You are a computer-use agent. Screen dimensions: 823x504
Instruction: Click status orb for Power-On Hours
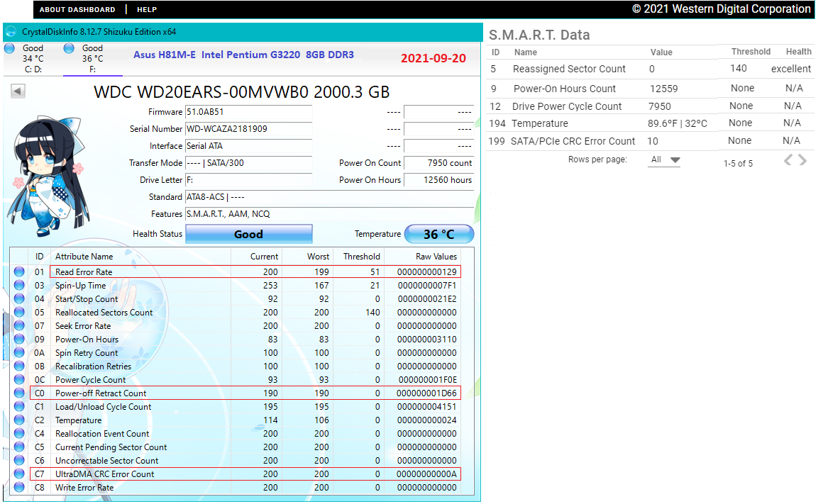pos(19,340)
